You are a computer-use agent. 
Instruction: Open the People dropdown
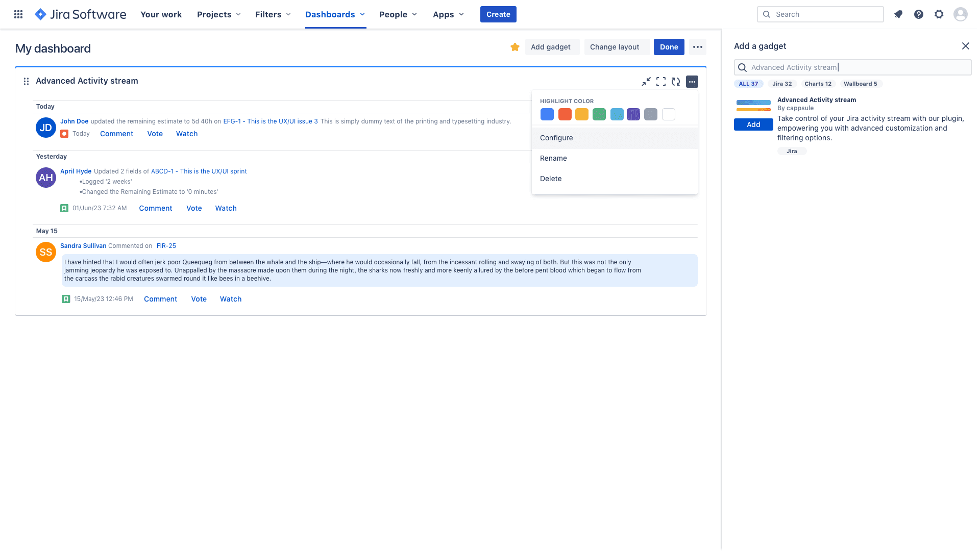pos(398,14)
